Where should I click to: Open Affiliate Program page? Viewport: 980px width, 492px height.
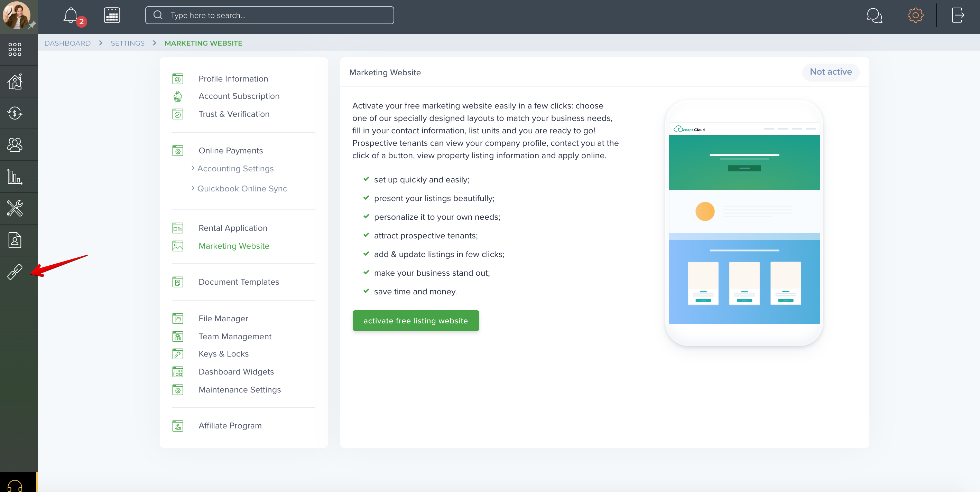click(x=230, y=426)
